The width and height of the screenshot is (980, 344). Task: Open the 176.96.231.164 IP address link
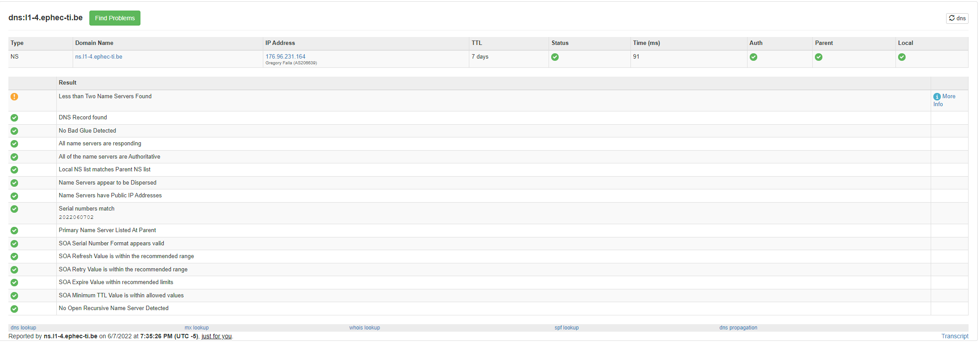pyautogui.click(x=285, y=56)
